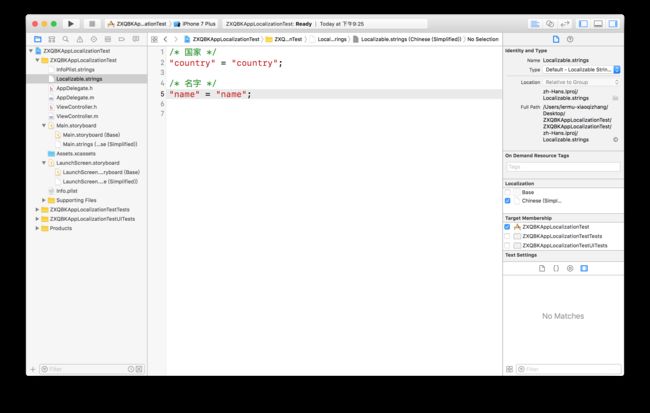Open the Issue navigator warning icon
This screenshot has height=413, width=650.
point(80,39)
